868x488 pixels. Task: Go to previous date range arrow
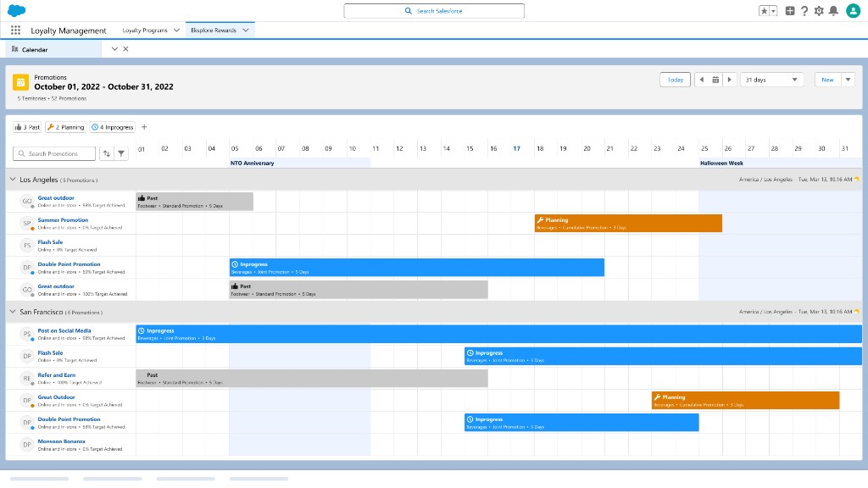(701, 80)
